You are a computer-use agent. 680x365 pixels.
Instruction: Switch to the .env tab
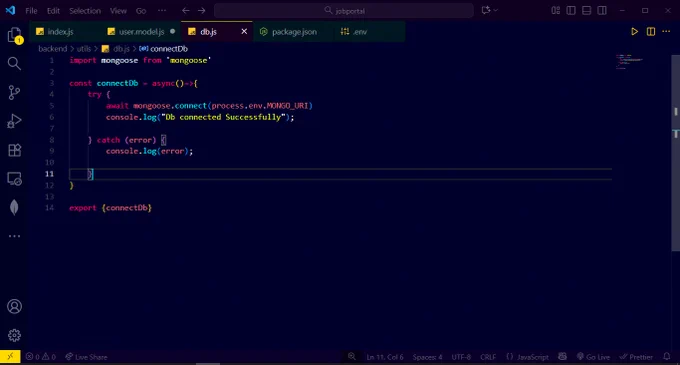[360, 32]
